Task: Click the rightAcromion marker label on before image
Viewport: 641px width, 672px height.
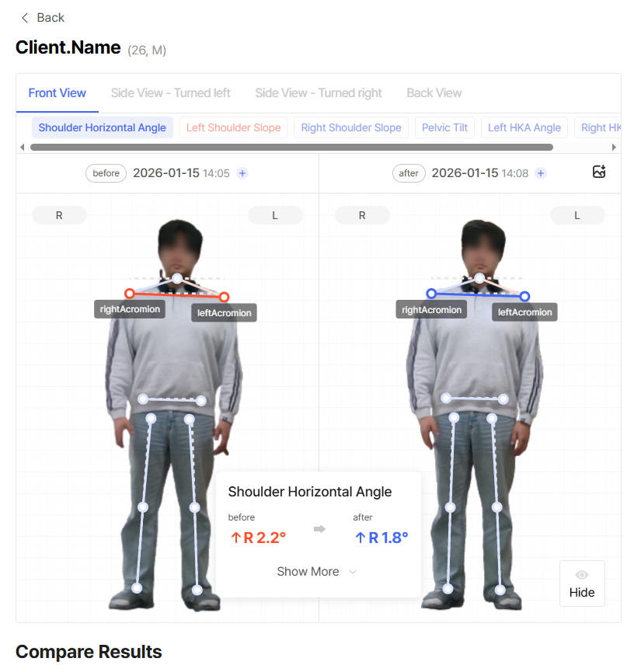Action: coord(129,308)
